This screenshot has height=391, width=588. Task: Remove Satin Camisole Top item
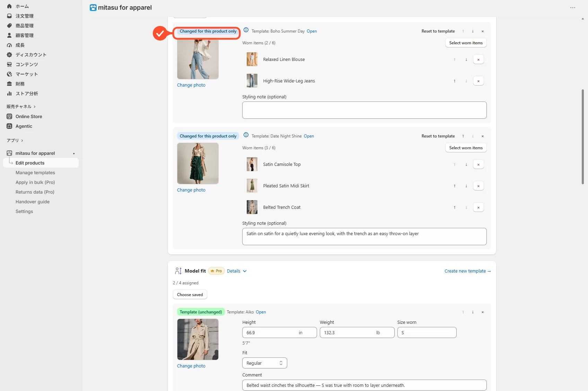[x=479, y=165]
